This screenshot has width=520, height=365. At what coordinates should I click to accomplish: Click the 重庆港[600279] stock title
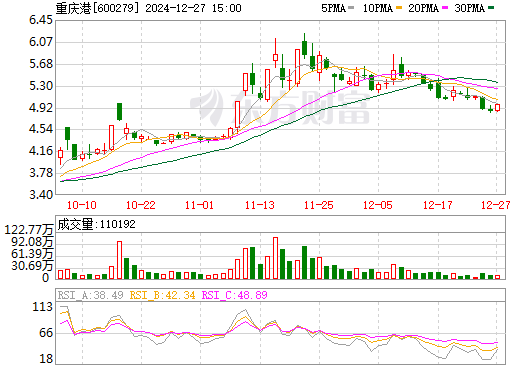(97, 8)
